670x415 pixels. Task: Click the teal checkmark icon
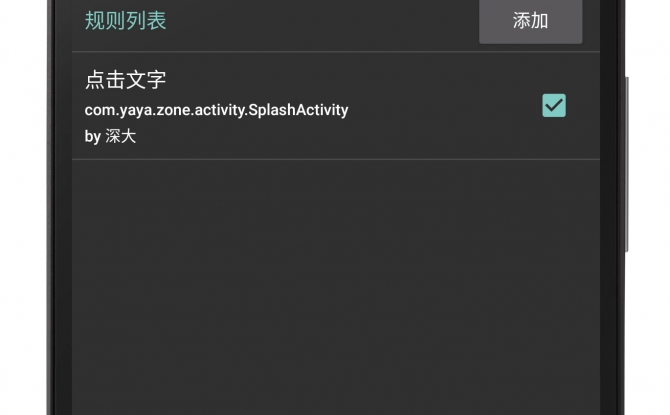point(554,106)
